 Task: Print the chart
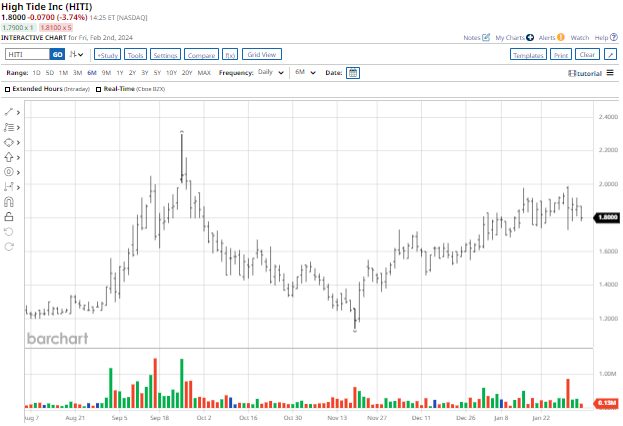click(561, 54)
